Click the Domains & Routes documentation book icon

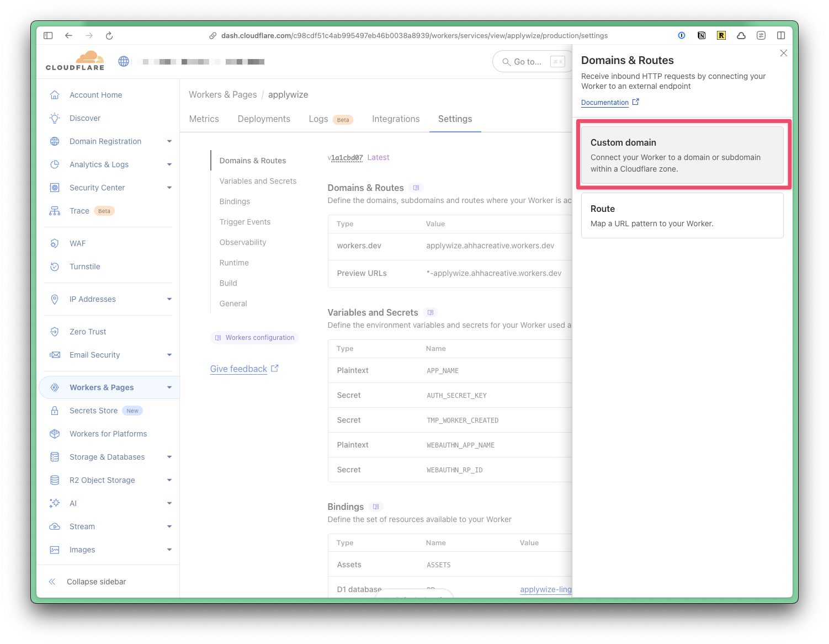click(416, 188)
